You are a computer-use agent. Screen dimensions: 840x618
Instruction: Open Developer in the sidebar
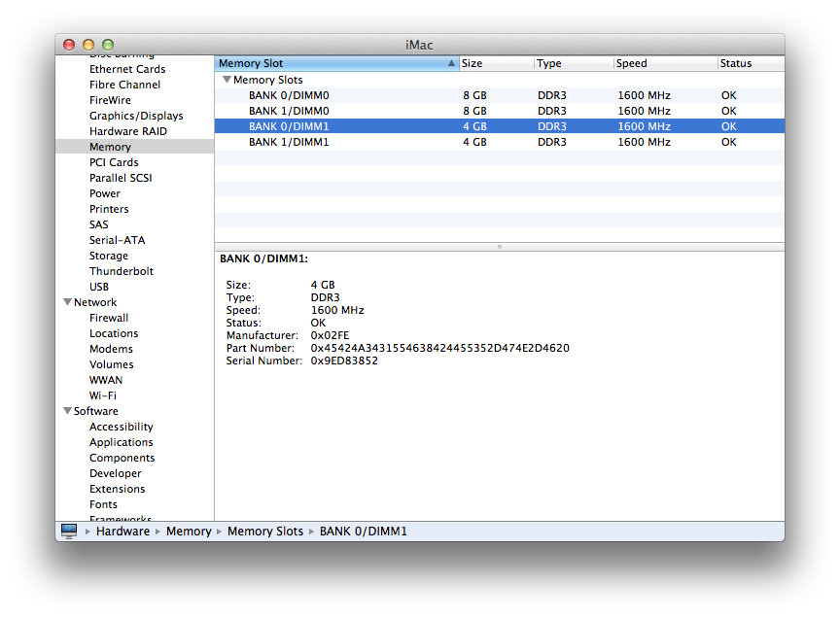coord(115,473)
